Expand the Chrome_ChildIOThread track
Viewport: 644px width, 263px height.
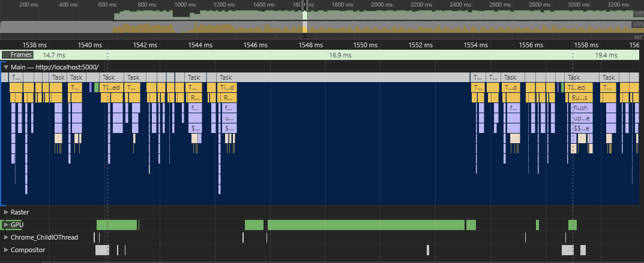pyautogui.click(x=6, y=237)
